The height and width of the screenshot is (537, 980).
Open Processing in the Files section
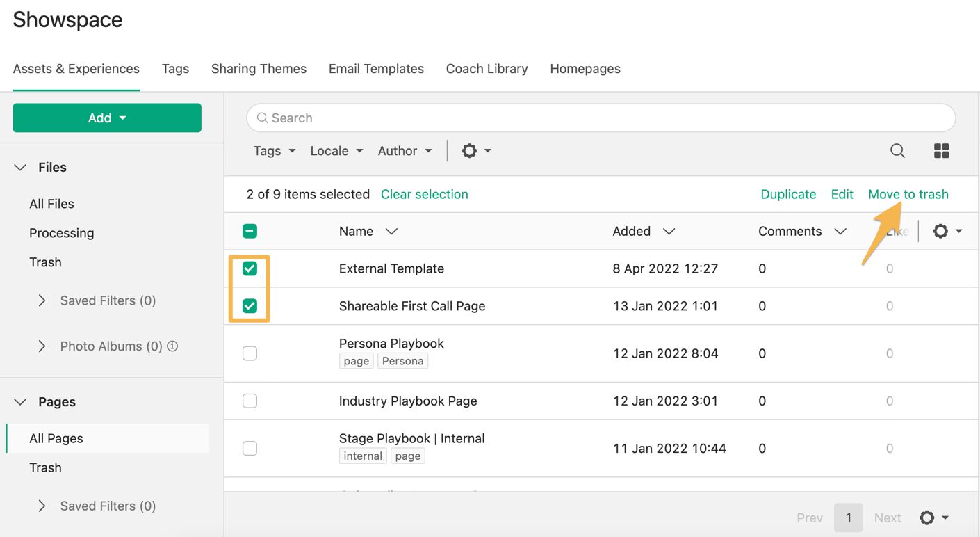[x=62, y=233]
